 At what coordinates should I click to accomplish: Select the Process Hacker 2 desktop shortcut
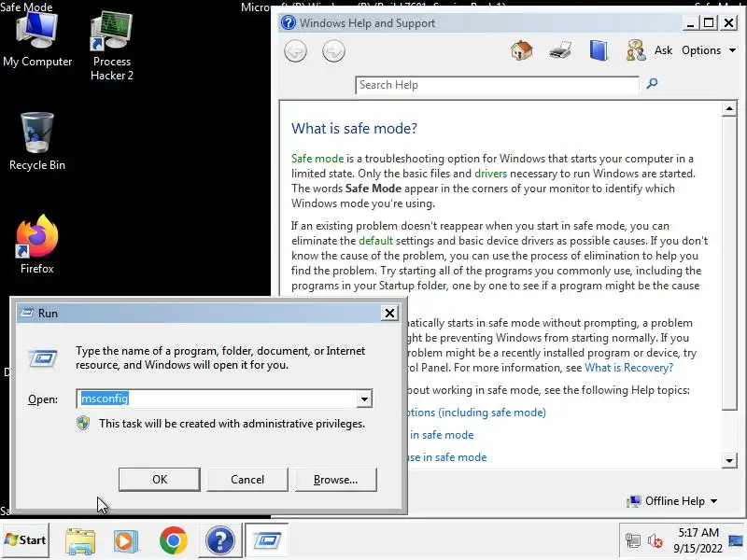click(x=111, y=46)
